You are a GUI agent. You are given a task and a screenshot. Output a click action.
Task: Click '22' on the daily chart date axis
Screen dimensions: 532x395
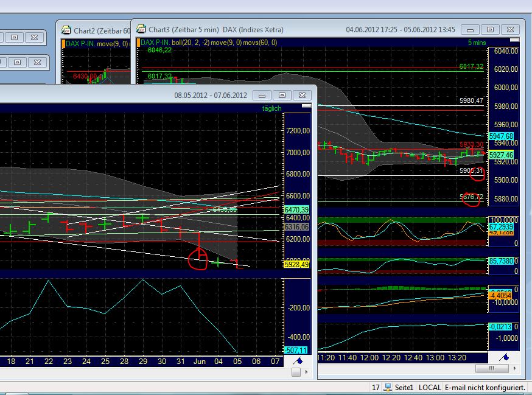pyautogui.click(x=49, y=362)
